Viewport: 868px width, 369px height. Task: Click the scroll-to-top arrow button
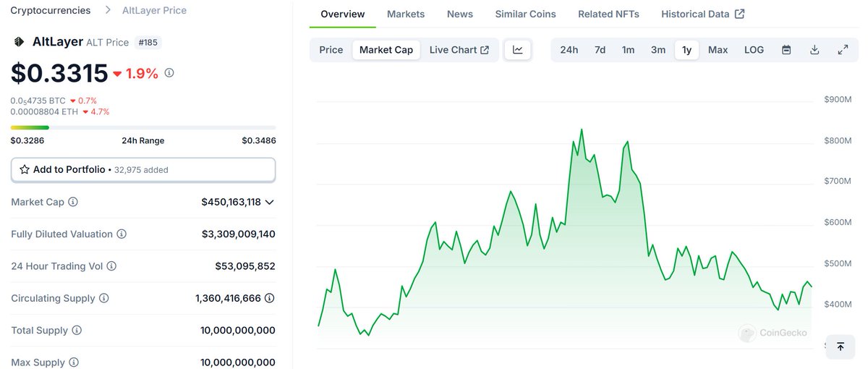coord(840,347)
